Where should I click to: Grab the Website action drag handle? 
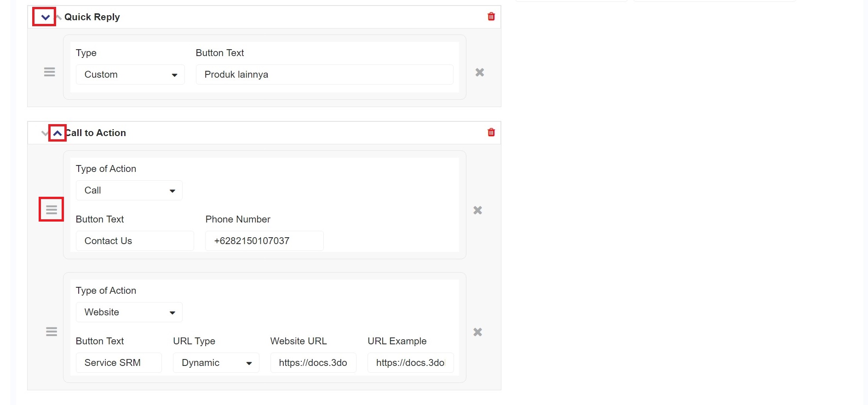pyautogui.click(x=52, y=331)
